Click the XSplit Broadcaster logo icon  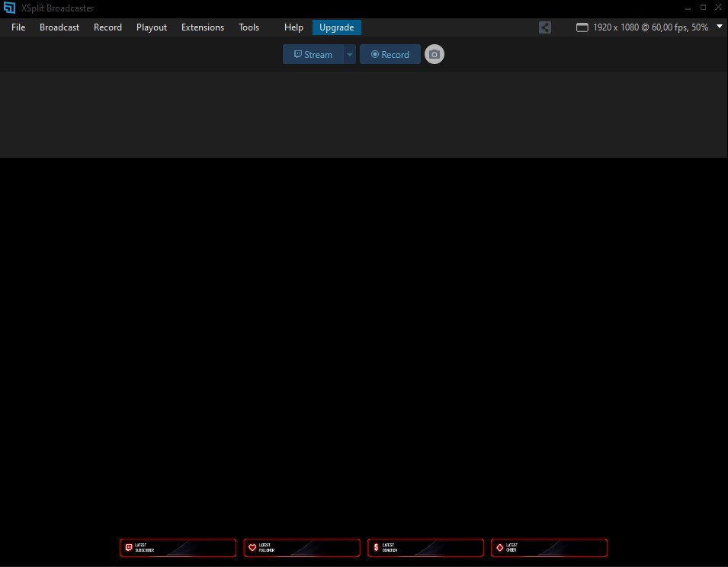(10, 8)
